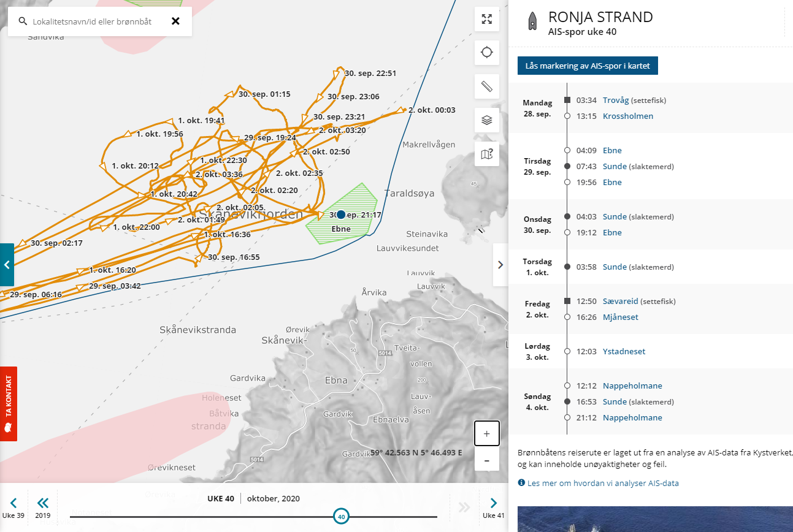Open Ebne link at 19:56 Tuesday
Image resolution: width=793 pixels, height=532 pixels.
point(612,182)
